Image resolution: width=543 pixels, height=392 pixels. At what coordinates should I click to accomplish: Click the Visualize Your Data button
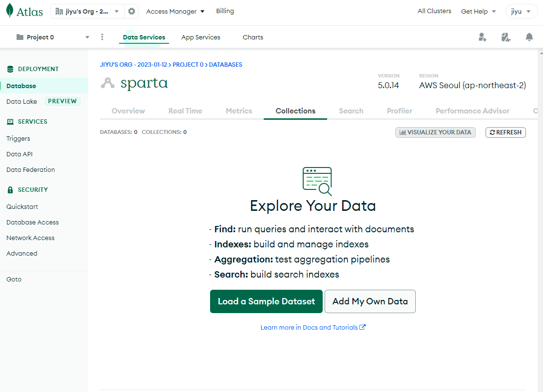[435, 132]
